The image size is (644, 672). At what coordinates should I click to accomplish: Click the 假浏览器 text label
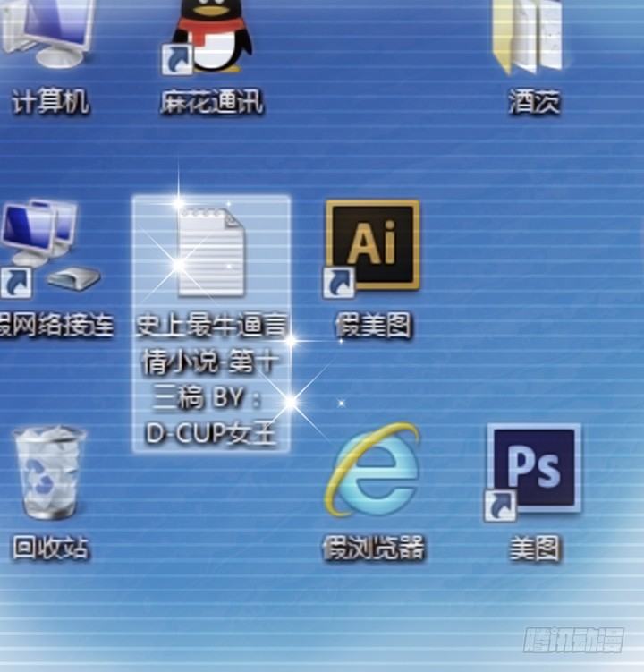coord(373,548)
